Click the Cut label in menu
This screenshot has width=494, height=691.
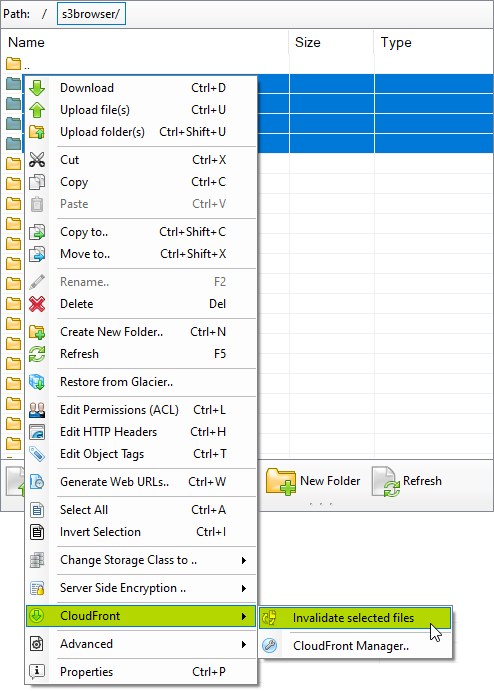click(70, 160)
